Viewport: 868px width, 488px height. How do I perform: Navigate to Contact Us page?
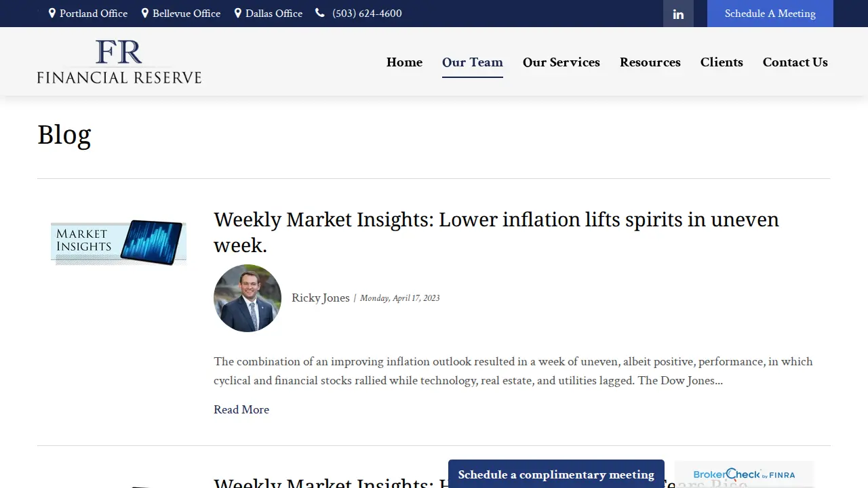[x=795, y=62]
